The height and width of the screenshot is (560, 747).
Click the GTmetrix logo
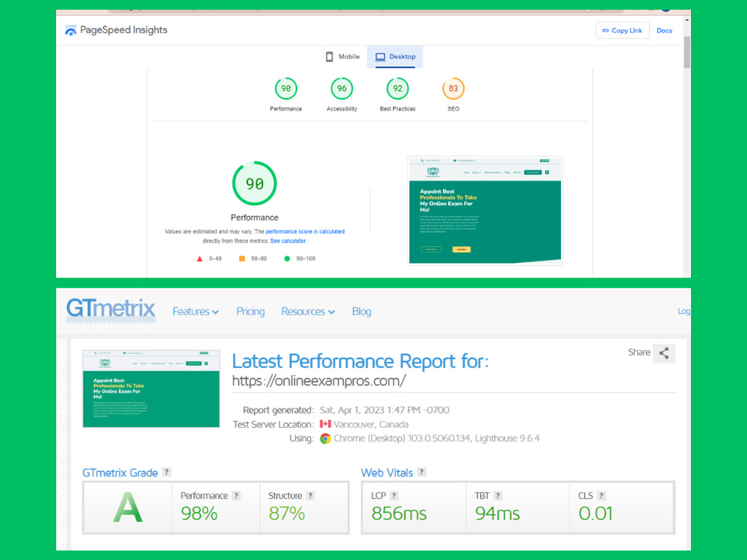click(x=111, y=310)
